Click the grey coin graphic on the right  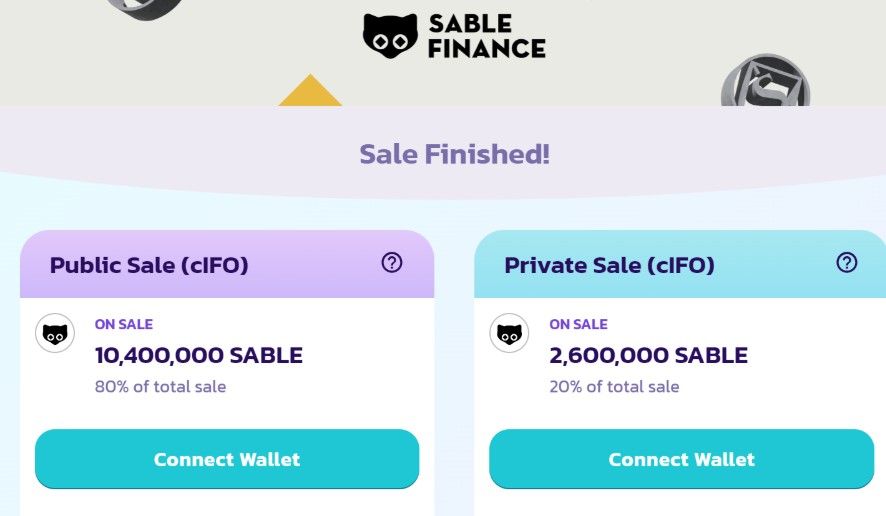pyautogui.click(x=765, y=83)
